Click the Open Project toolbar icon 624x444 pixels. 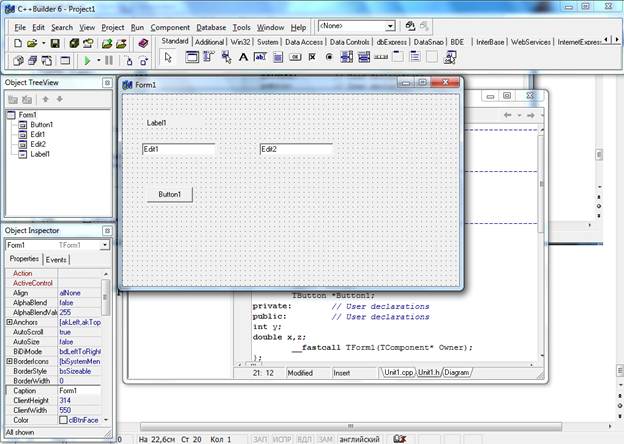point(88,43)
